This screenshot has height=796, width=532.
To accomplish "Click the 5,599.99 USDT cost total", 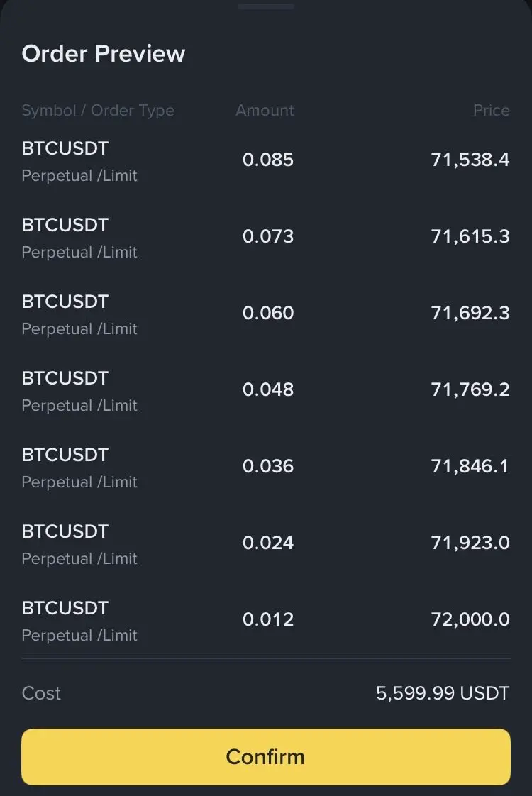I will [x=443, y=693].
